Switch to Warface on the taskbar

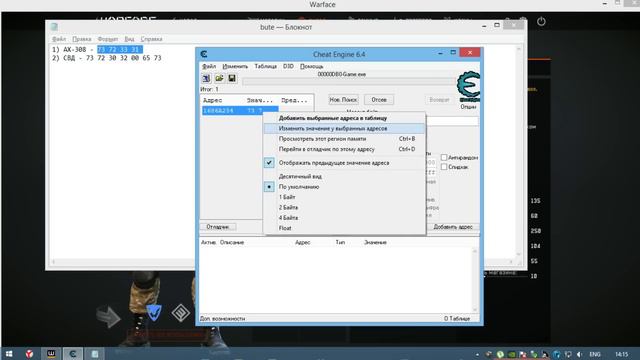(x=51, y=354)
